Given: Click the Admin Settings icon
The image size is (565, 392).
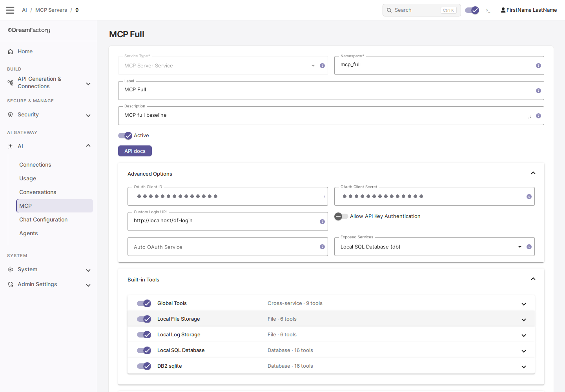Looking at the screenshot, I should point(11,284).
